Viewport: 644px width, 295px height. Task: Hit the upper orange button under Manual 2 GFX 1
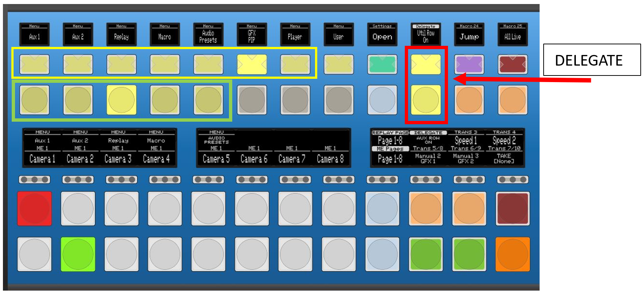point(426,209)
